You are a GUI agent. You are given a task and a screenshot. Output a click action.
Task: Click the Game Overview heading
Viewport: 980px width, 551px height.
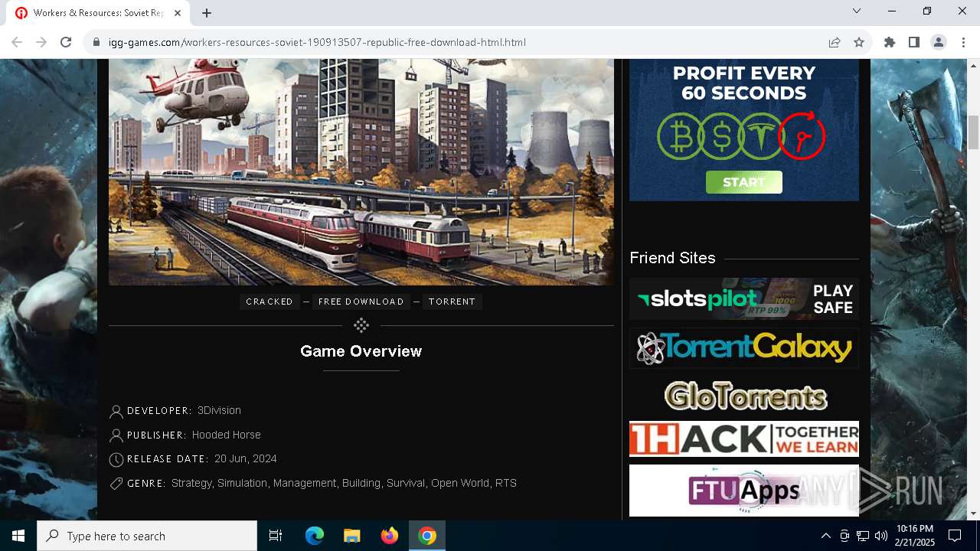[361, 351]
